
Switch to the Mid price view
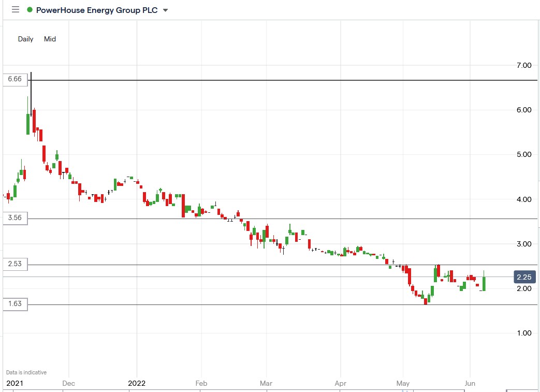pos(50,39)
